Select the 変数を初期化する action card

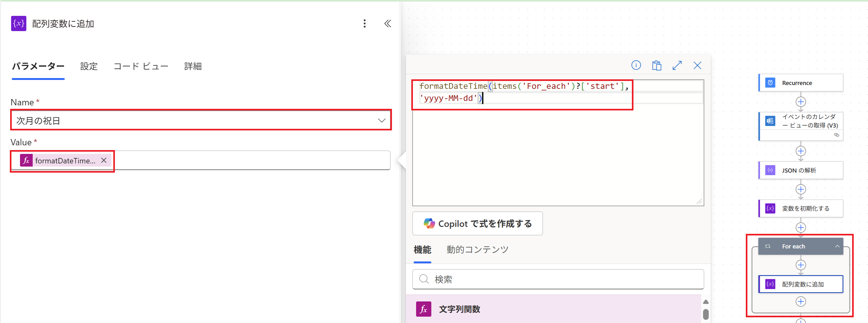801,208
